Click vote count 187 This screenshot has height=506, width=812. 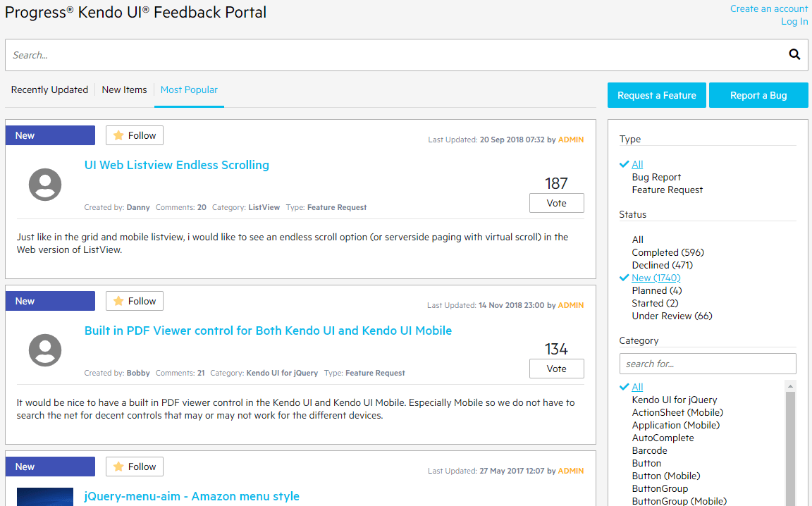[x=556, y=183]
